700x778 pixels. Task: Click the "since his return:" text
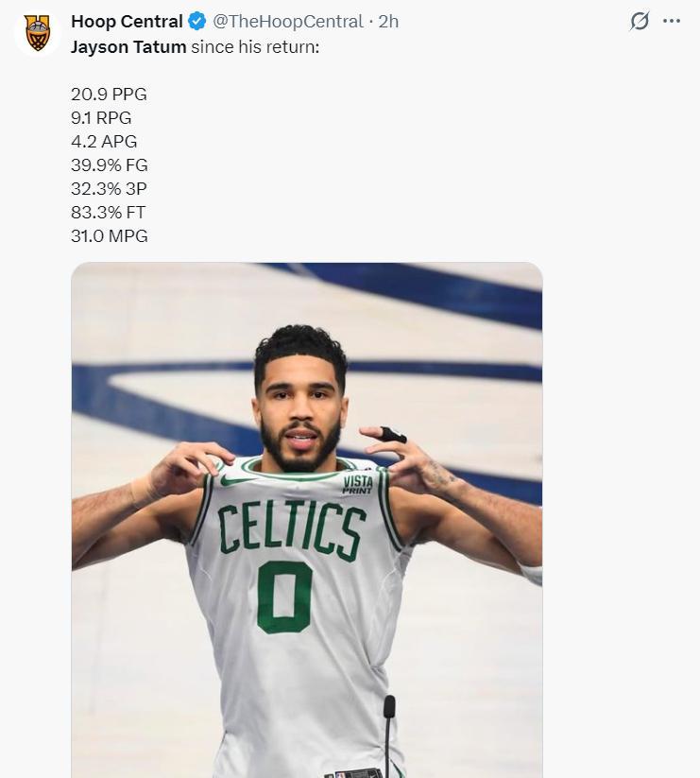tap(255, 46)
